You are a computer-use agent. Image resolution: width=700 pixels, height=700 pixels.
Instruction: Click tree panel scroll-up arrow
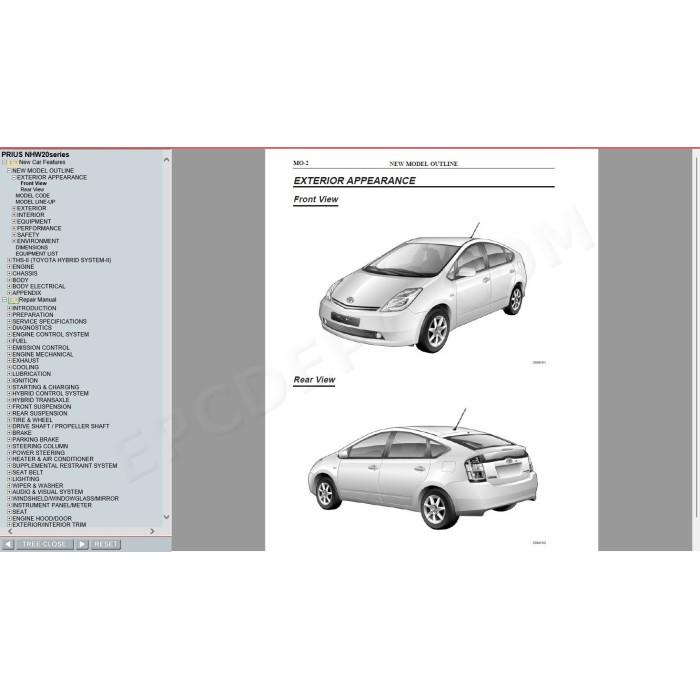click(167, 160)
